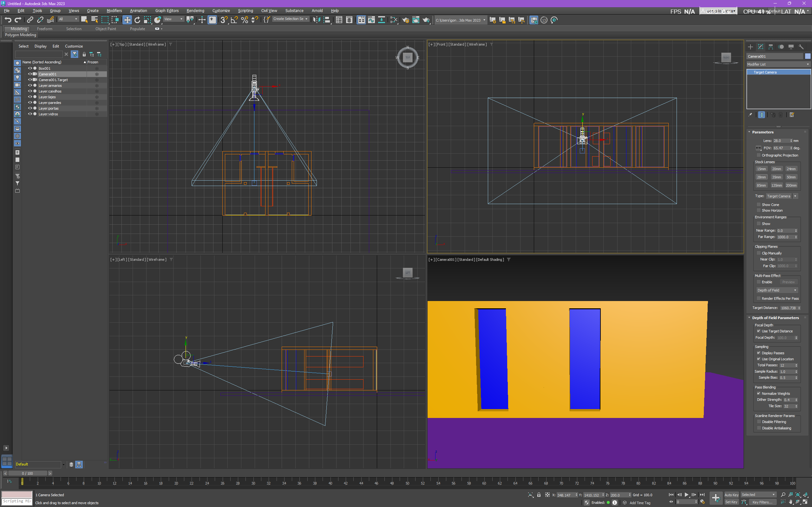Check the Orthographic Projection option
This screenshot has height=507, width=812.
tap(759, 155)
